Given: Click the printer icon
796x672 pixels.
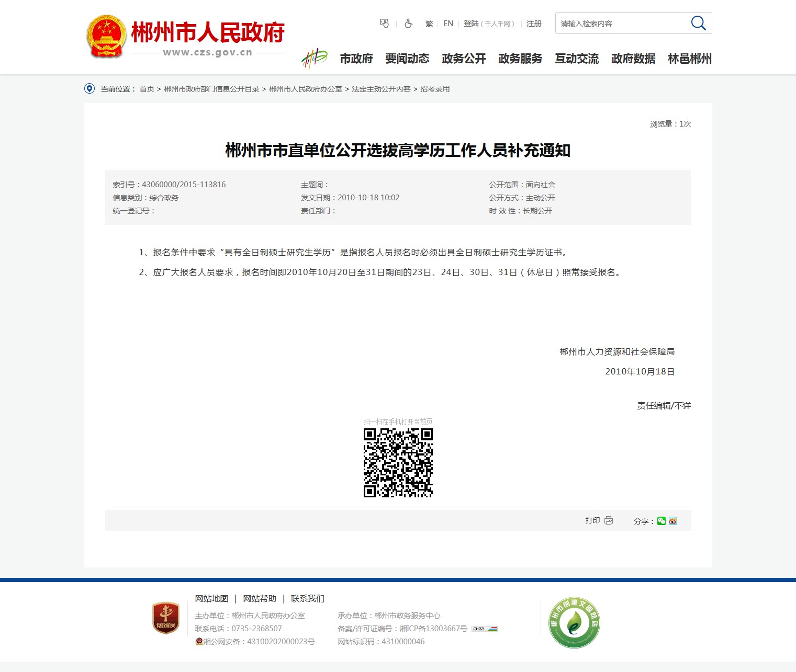Looking at the screenshot, I should tap(609, 520).
